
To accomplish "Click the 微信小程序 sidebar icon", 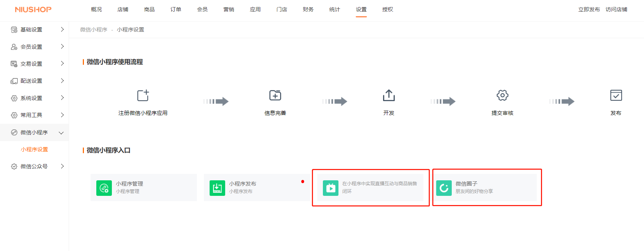I will coord(14,132).
